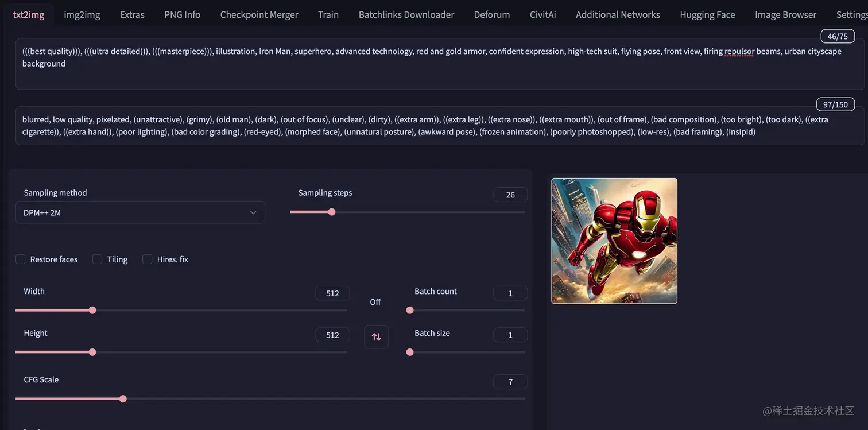Image resolution: width=868 pixels, height=430 pixels.
Task: Open the Extras tab
Action: coord(132,14)
